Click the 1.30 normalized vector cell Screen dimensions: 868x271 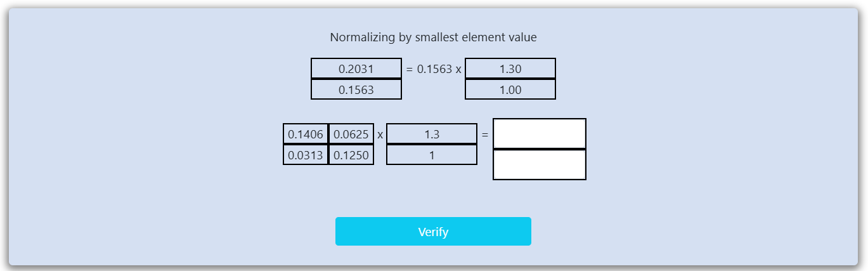coord(510,69)
